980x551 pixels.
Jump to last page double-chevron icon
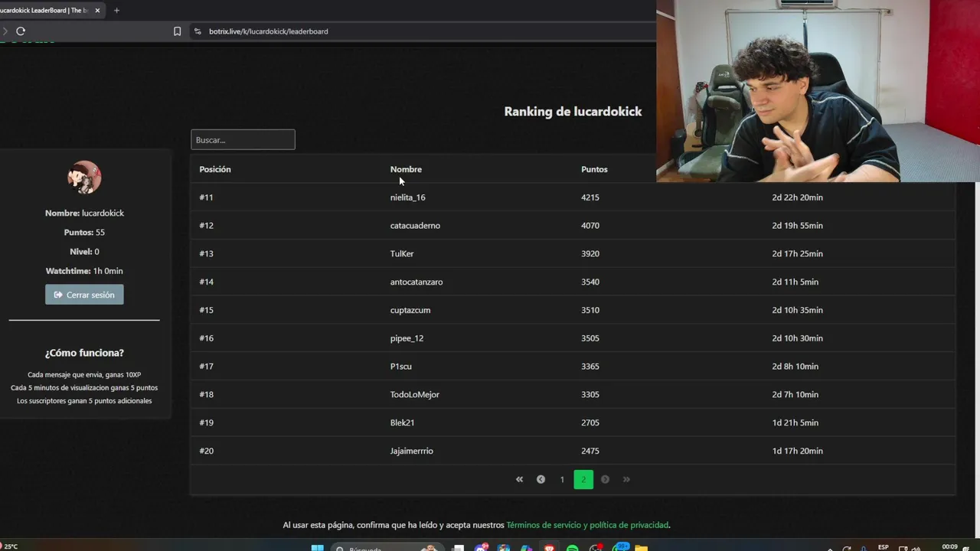click(626, 479)
